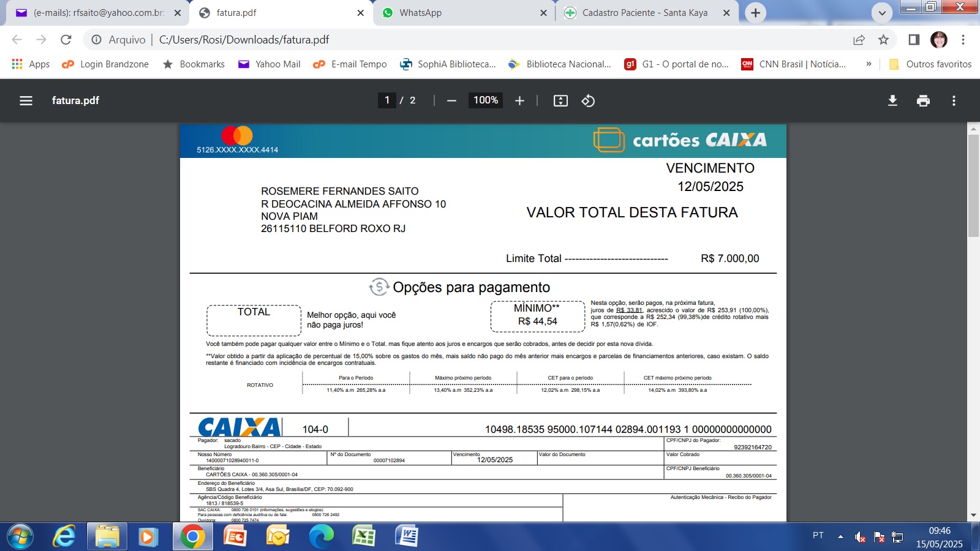Open the Chrome side panel
980x551 pixels.
coord(914,40)
